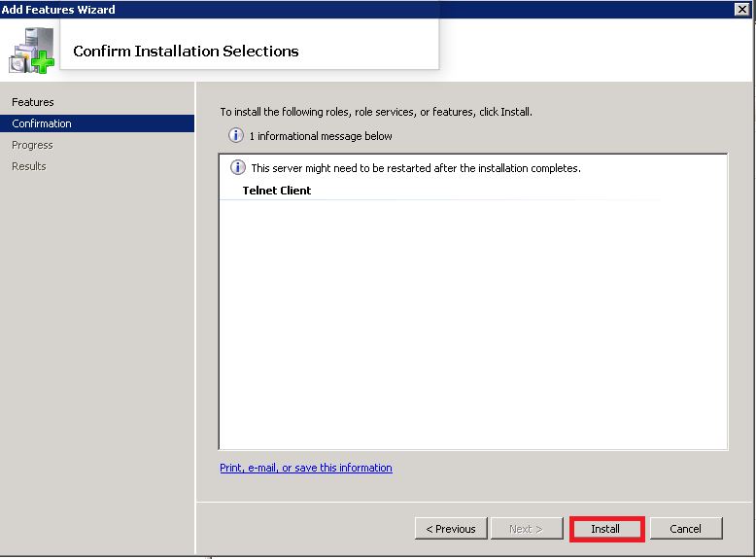756x559 pixels.
Task: Click info icon beside server restart message
Action: coord(237,167)
